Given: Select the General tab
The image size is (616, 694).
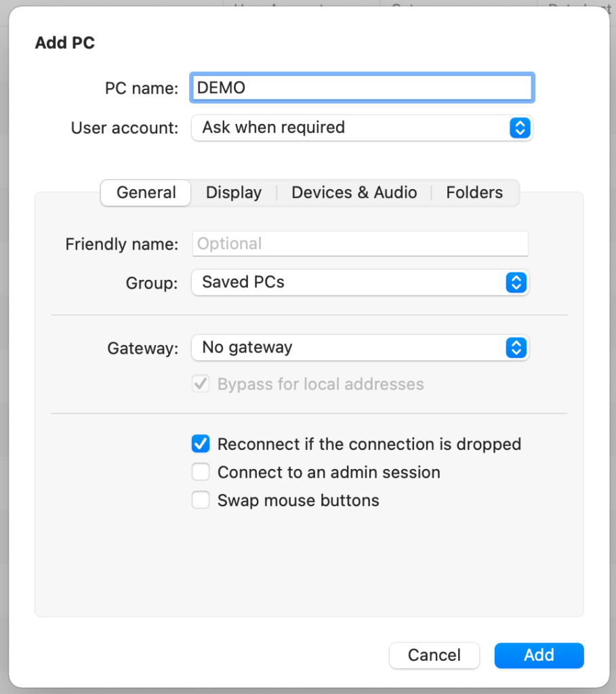Looking at the screenshot, I should (146, 192).
